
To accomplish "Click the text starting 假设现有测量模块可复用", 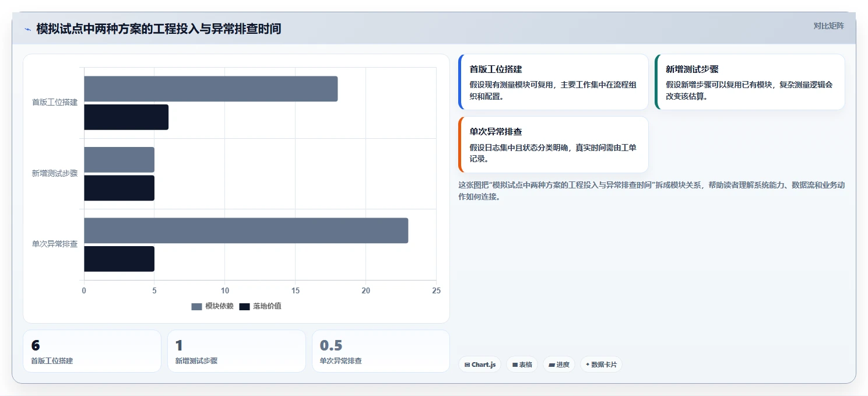I will [x=553, y=90].
